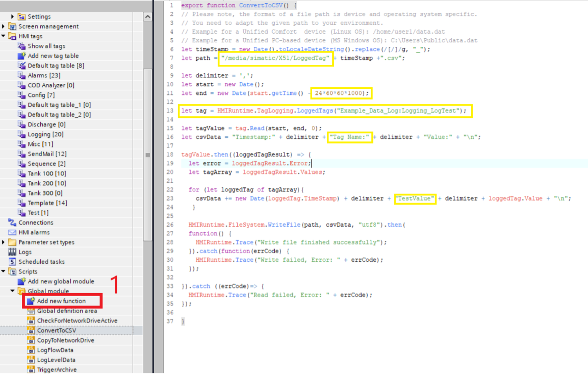Collapse the HMI tags node
The image size is (588, 375).
tap(3, 36)
